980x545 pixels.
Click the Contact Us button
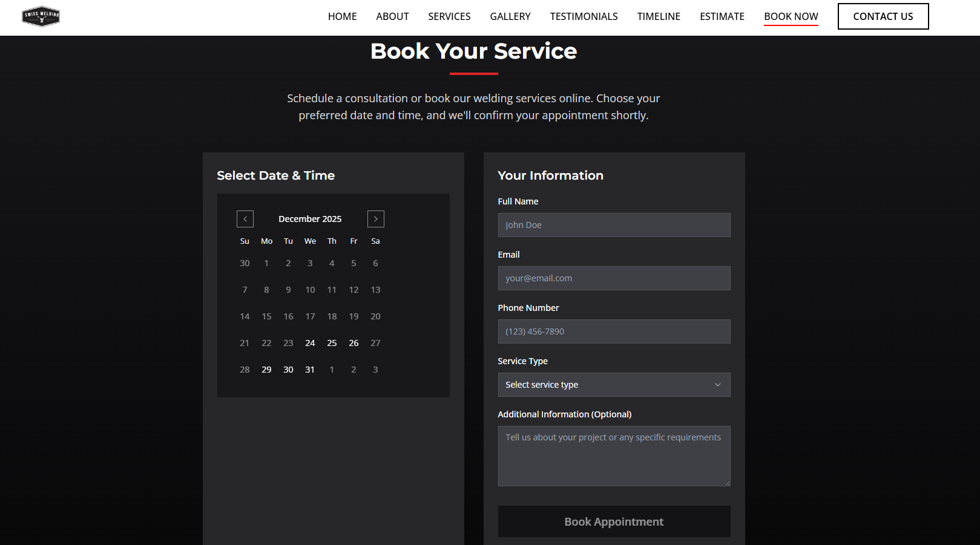(x=883, y=16)
